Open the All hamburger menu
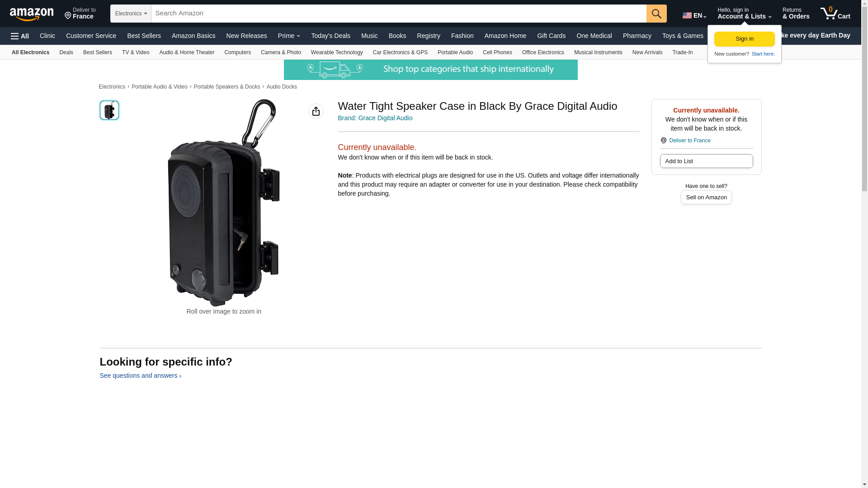The width and height of the screenshot is (868, 488). (x=20, y=36)
